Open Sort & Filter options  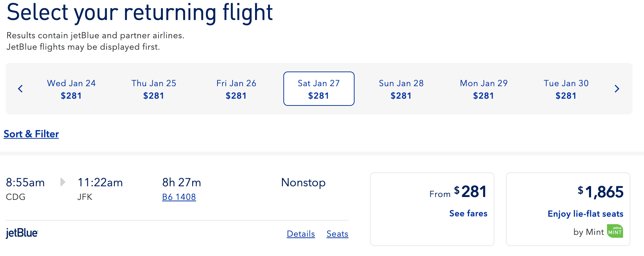click(x=31, y=134)
